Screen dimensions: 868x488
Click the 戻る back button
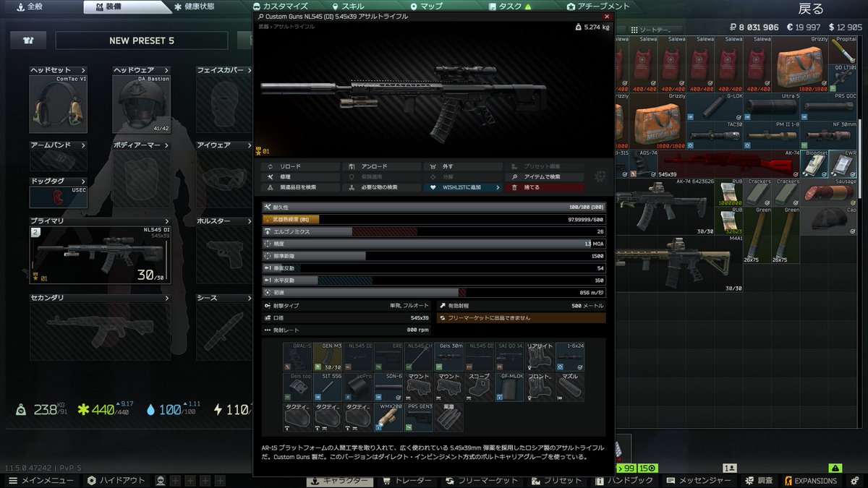(811, 9)
